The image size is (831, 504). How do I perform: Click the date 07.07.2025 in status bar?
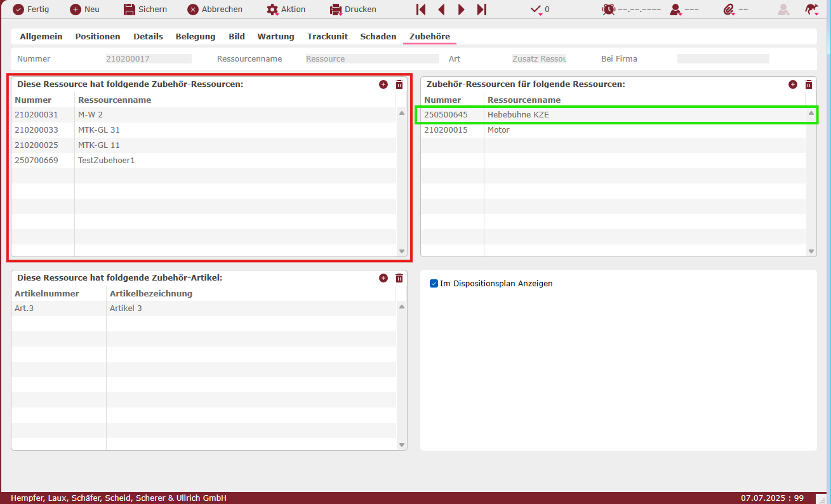pos(764,498)
